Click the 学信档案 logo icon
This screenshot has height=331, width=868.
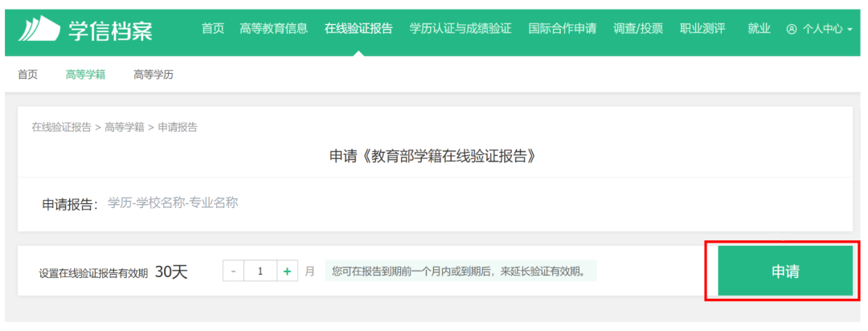(39, 28)
